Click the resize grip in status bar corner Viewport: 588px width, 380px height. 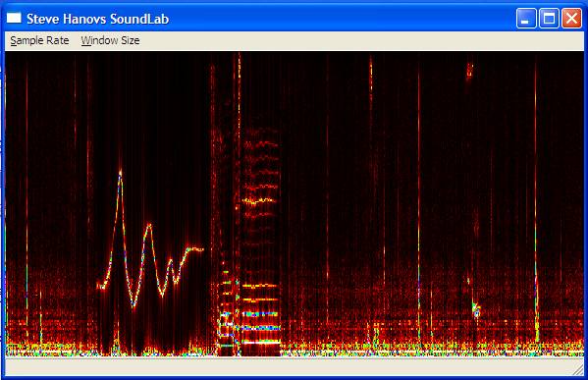click(x=578, y=369)
